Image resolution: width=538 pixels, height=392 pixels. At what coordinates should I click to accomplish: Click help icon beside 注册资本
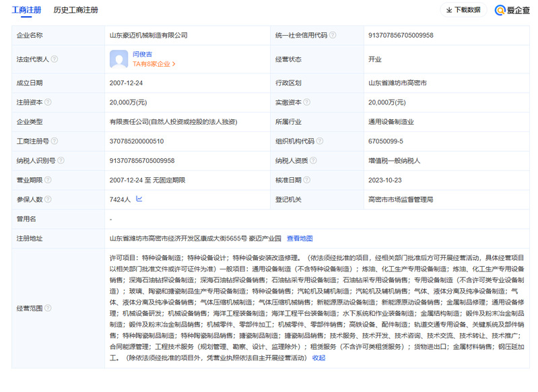[x=49, y=102]
